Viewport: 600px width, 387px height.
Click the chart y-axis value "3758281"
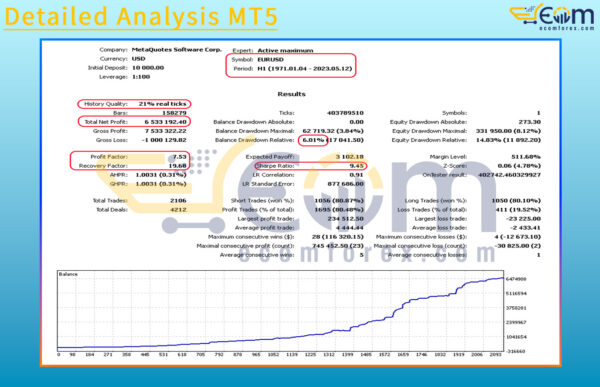(x=516, y=308)
